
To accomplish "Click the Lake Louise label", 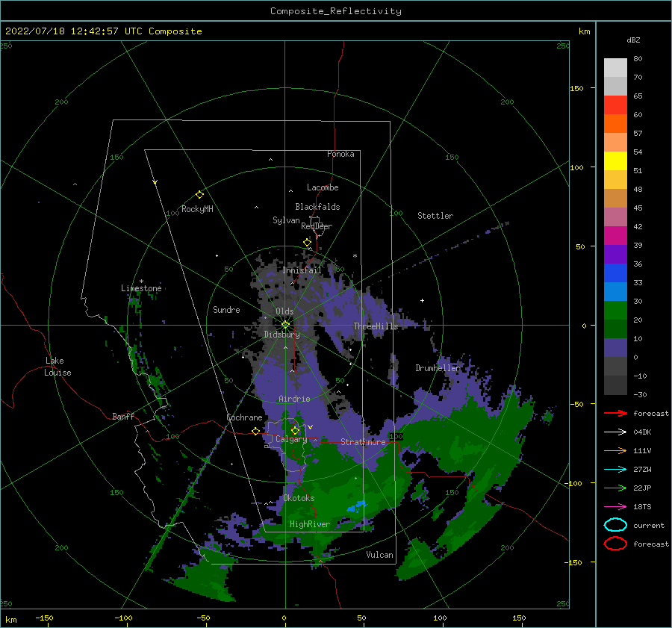I will [57, 367].
